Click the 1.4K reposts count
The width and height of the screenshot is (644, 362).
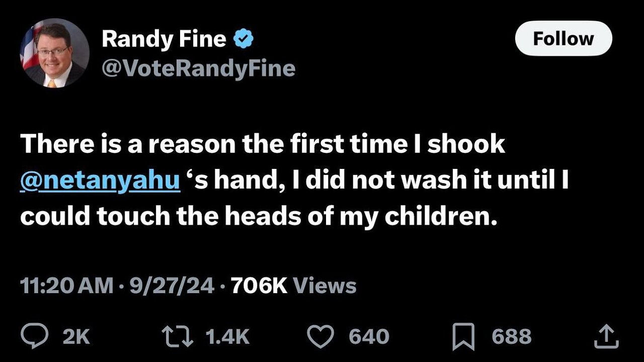228,336
